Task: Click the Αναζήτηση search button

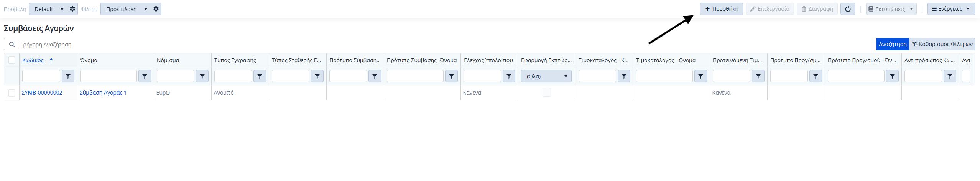Action: point(892,44)
